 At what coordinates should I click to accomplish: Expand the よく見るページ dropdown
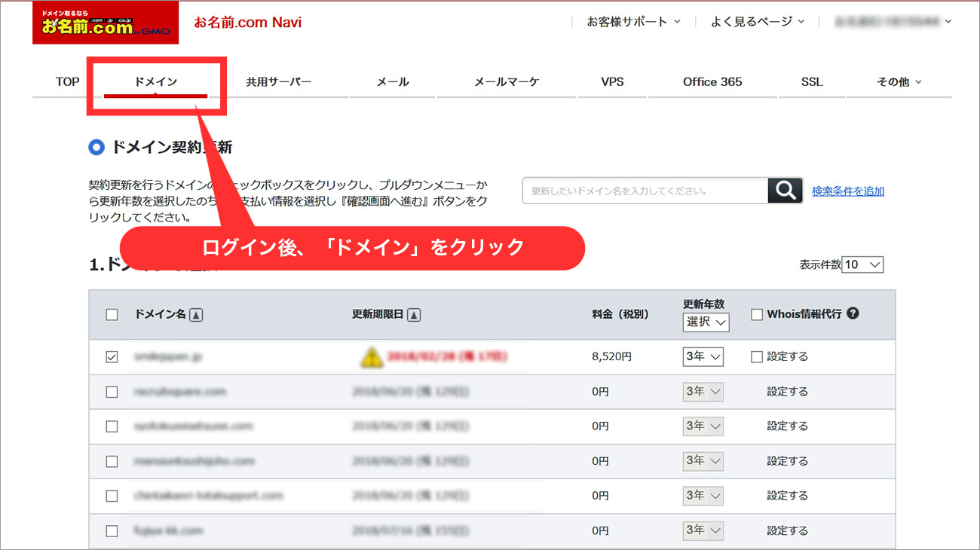pos(758,22)
